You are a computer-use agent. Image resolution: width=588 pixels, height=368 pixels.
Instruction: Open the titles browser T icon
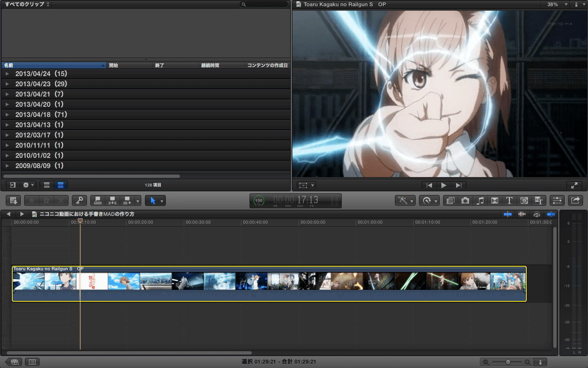tap(509, 201)
